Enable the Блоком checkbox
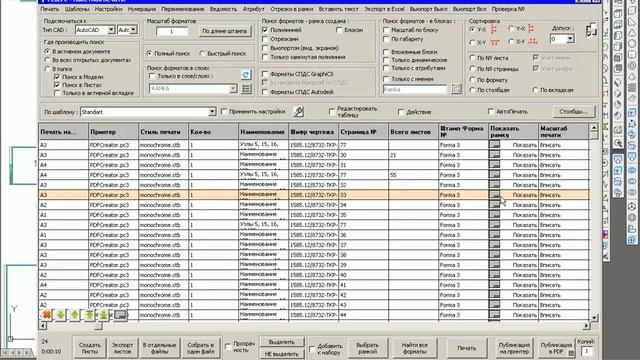 point(339,30)
